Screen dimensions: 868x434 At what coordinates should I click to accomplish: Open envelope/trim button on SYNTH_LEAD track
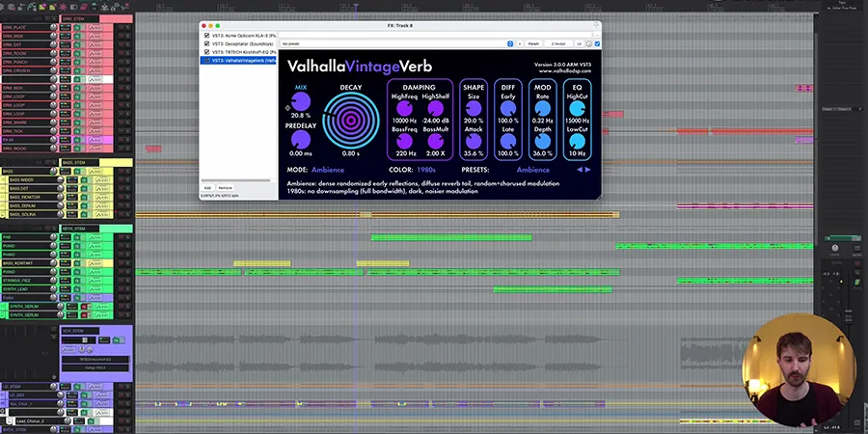coord(95,289)
